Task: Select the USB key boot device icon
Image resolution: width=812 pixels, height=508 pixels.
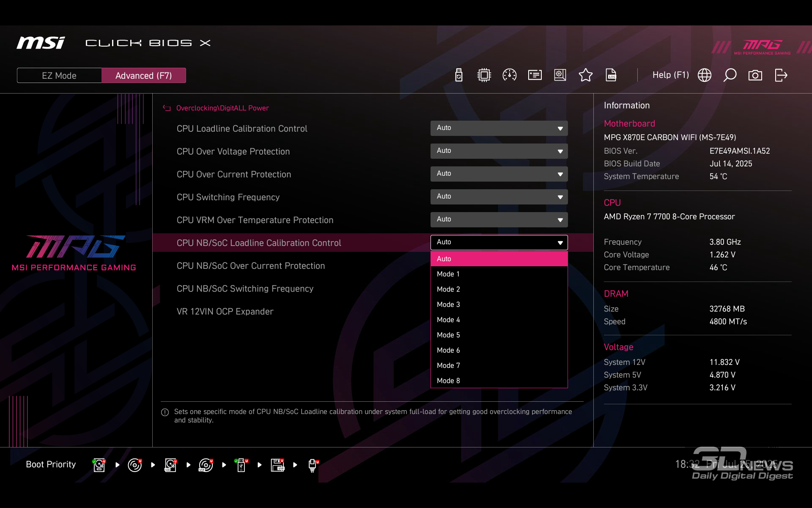Action: pos(241,465)
